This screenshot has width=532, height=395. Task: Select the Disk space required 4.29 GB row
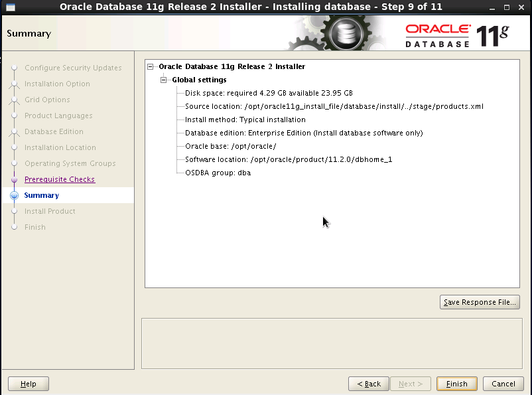point(269,93)
